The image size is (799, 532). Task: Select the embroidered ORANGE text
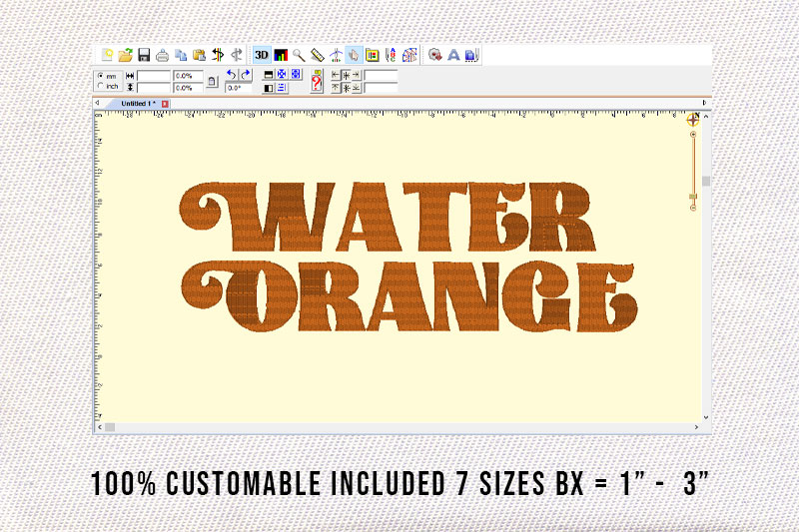coord(409,295)
